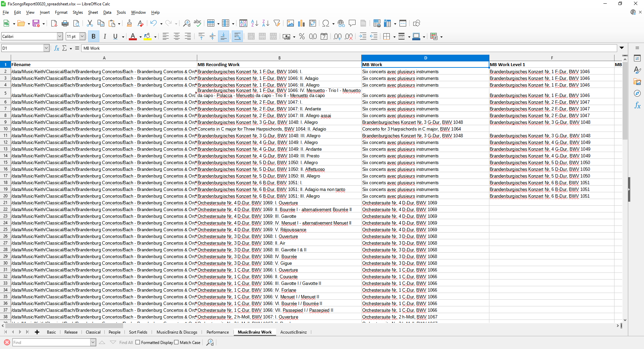
Task: Tick the Match Case checkbox
Action: (176, 342)
